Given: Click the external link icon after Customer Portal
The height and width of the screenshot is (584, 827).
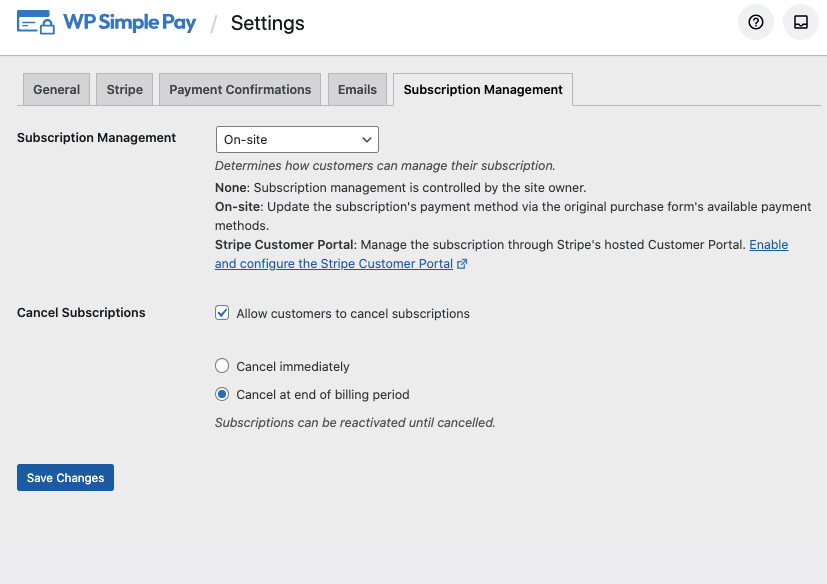Looking at the screenshot, I should click(462, 264).
